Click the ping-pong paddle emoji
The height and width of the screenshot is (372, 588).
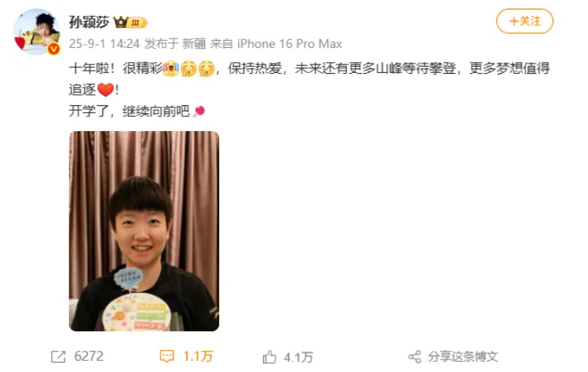199,111
